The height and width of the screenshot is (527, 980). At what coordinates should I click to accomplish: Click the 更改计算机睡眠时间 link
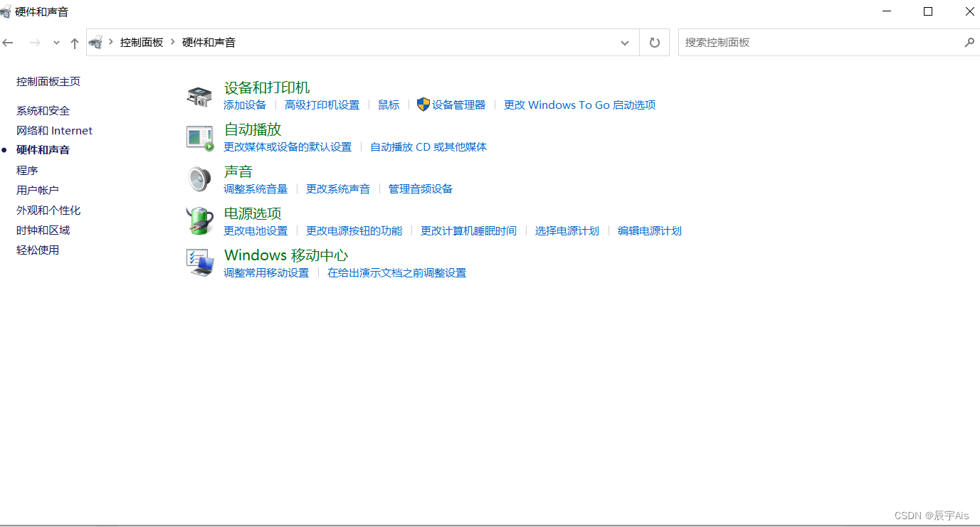click(x=469, y=231)
